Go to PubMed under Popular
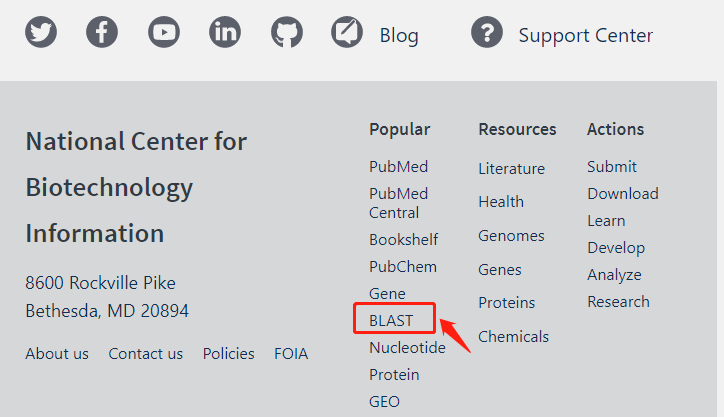 398,166
